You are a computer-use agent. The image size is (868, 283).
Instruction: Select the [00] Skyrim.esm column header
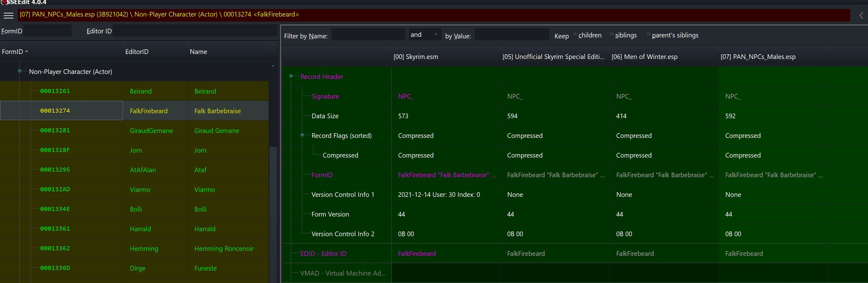tap(446, 57)
